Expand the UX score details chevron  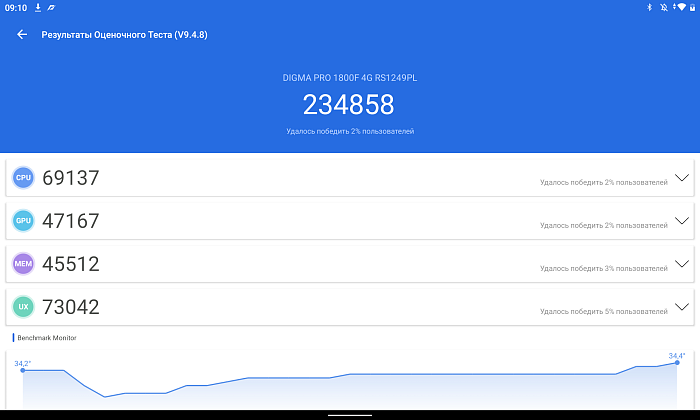[682, 307]
